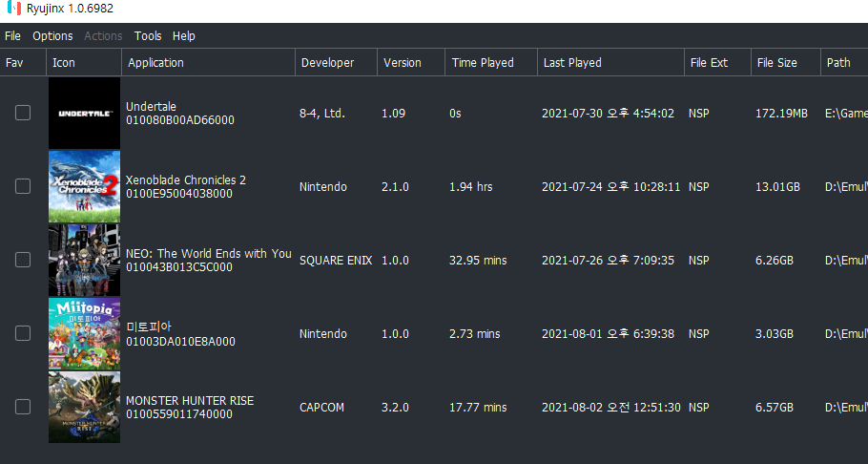Open the Tools menu
This screenshot has width=868, height=464.
click(148, 36)
